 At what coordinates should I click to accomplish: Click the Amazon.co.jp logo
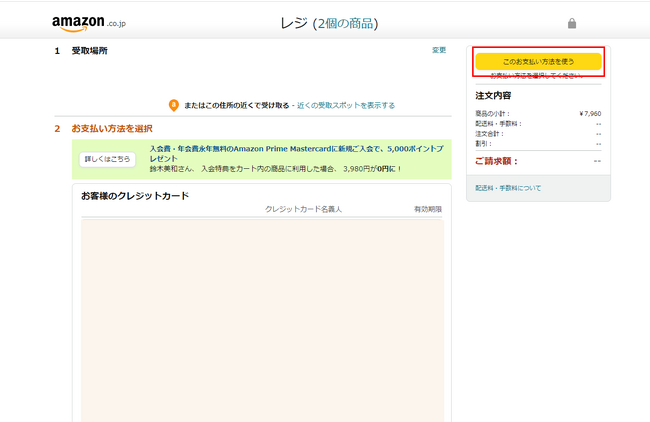click(89, 23)
